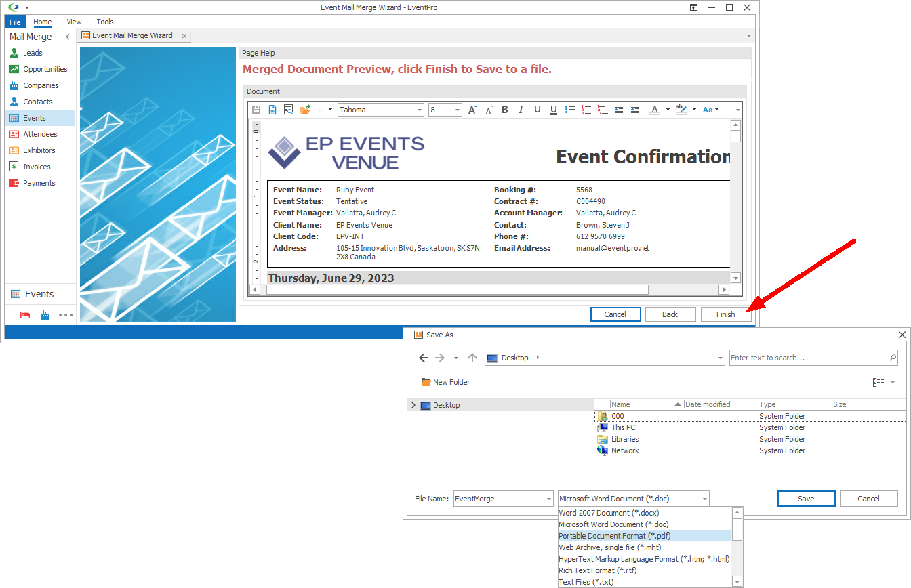Close the Event Mail Merge Wizard tab
Screen dimensions: 911x588
pos(185,36)
